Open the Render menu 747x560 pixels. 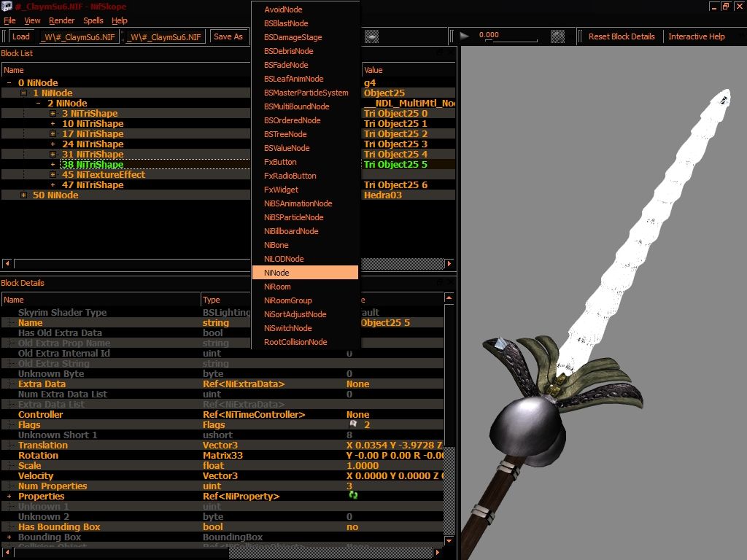coord(62,20)
